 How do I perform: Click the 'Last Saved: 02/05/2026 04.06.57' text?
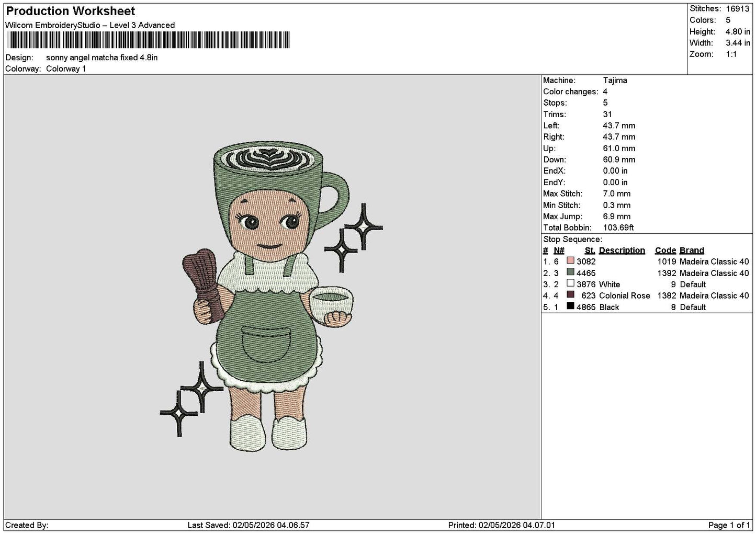point(249,525)
